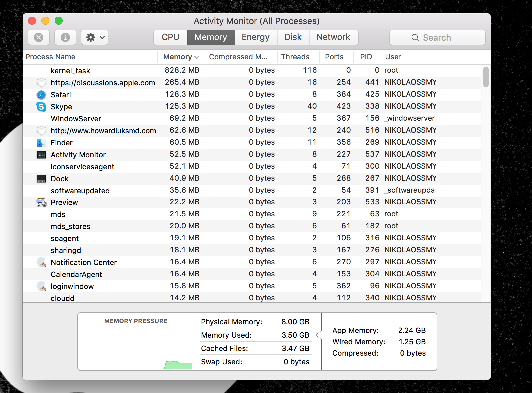Click the process list scrollbar thumb
Image resolution: width=532 pixels, height=393 pixels.
pyautogui.click(x=486, y=77)
